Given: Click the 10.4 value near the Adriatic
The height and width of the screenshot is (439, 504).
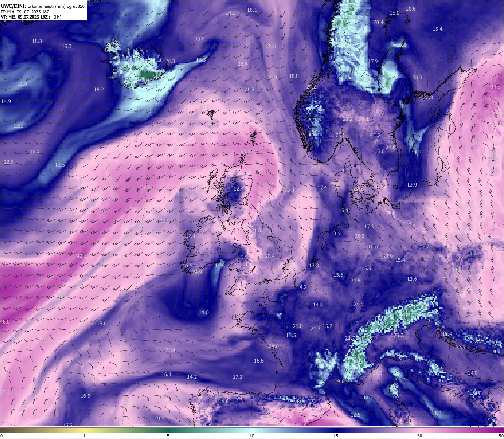Looking at the screenshot, I should click(x=447, y=334).
